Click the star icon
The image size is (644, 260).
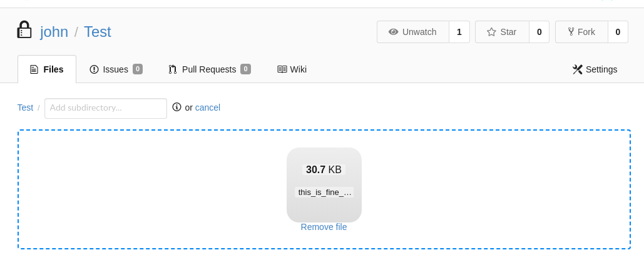[491, 32]
